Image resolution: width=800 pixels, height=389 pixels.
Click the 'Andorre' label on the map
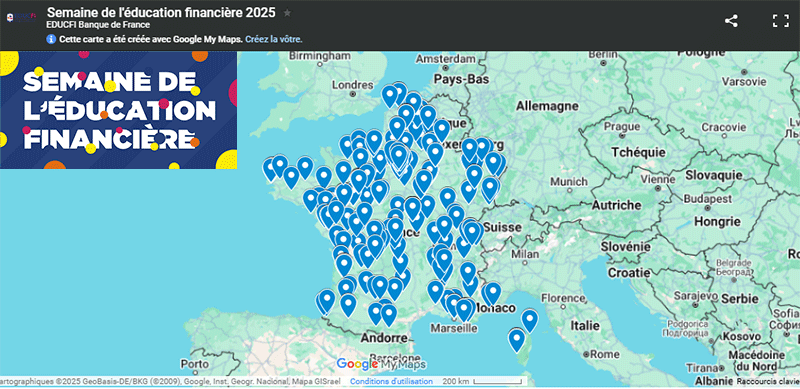[x=384, y=337]
